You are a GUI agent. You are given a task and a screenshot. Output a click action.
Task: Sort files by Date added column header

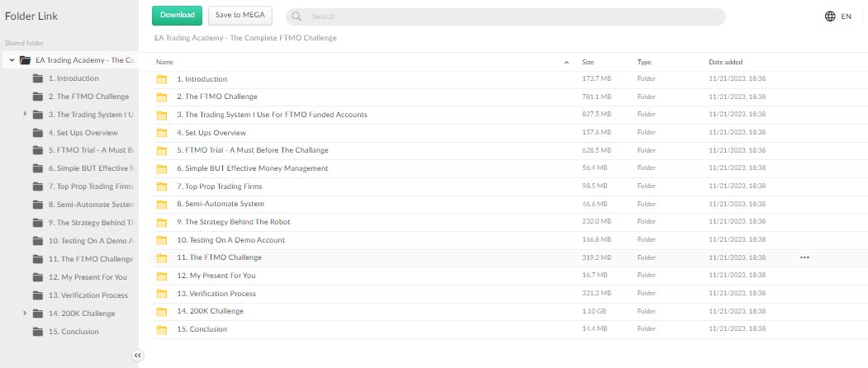pyautogui.click(x=726, y=62)
